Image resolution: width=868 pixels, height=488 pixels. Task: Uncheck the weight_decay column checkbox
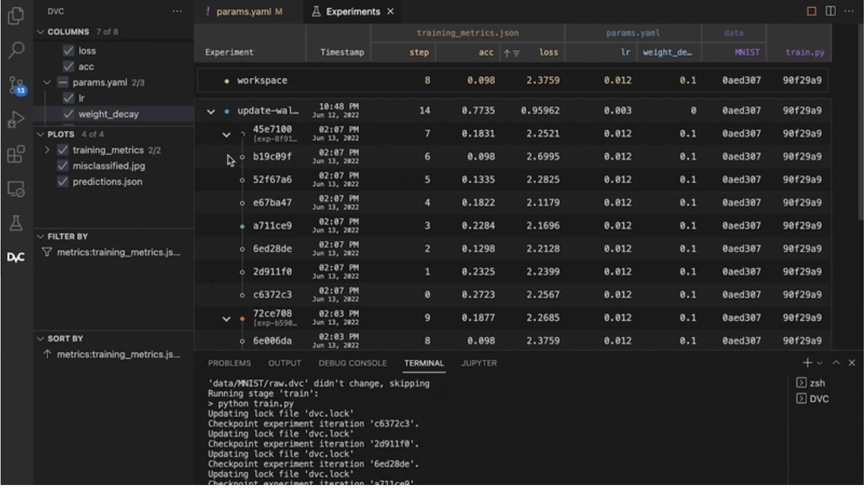pyautogui.click(x=68, y=114)
